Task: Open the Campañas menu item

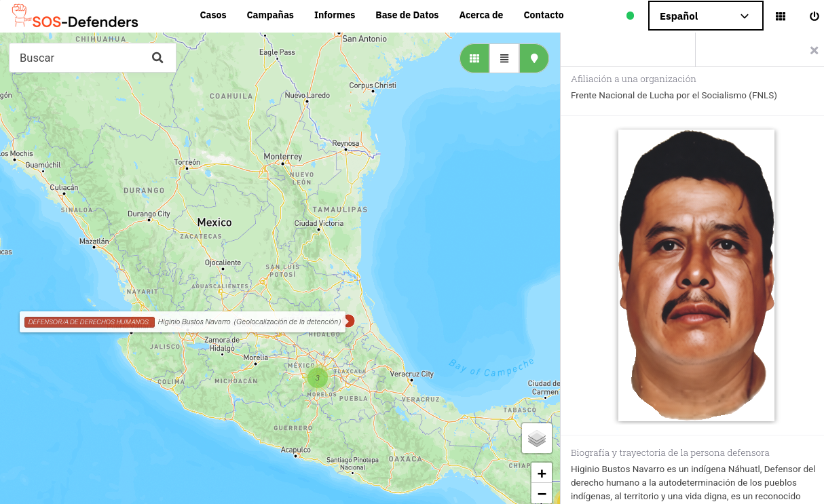Action: click(270, 15)
